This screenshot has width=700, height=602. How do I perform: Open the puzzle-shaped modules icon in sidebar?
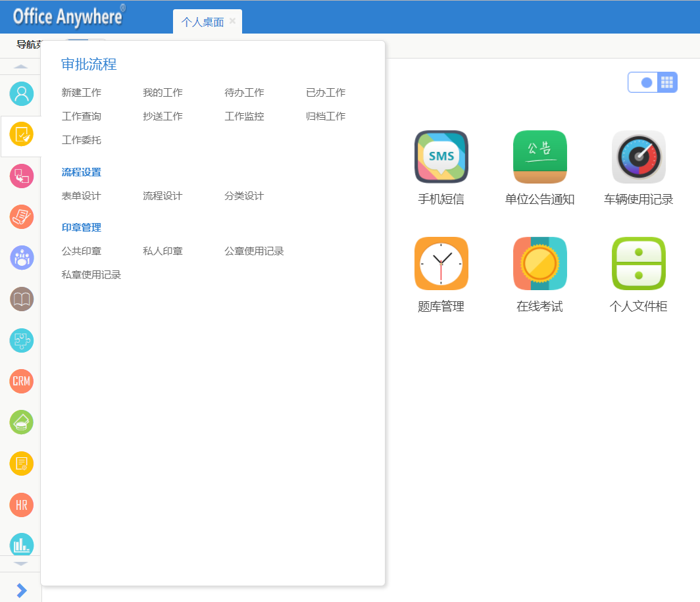click(x=21, y=340)
